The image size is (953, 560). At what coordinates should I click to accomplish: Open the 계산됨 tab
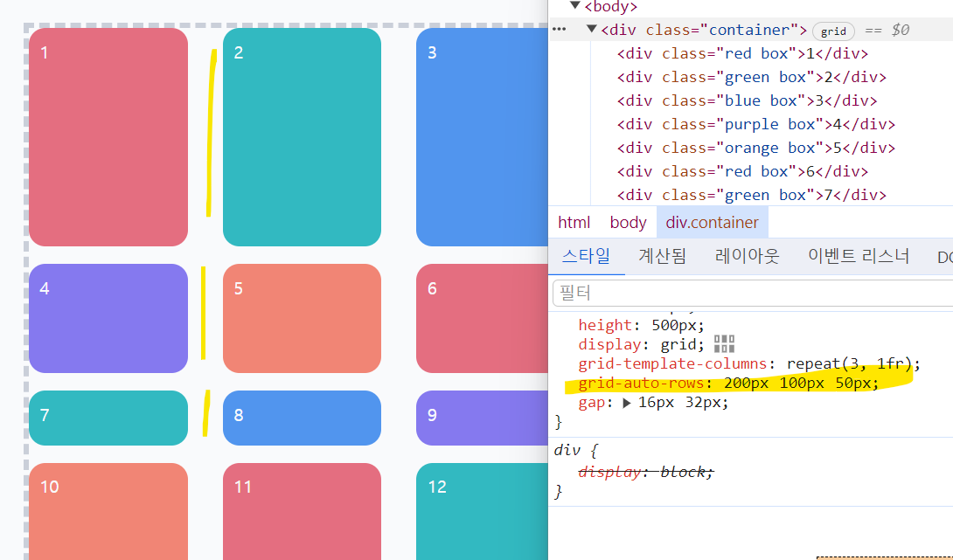(x=663, y=256)
